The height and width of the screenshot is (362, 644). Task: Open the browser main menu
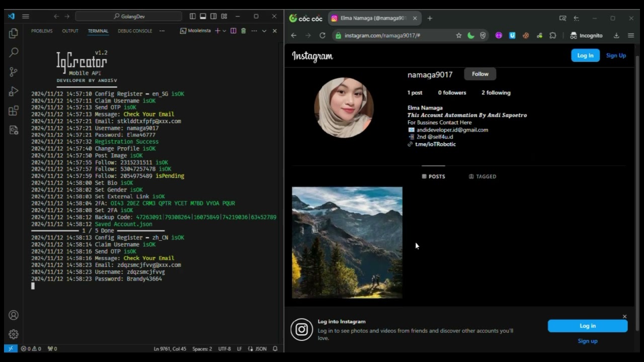631,36
